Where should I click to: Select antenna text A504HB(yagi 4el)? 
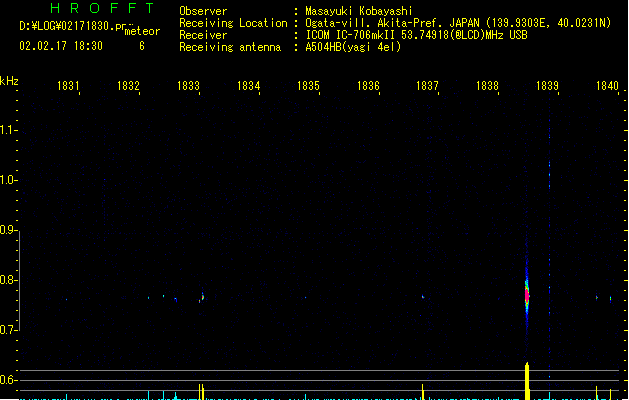(353, 47)
